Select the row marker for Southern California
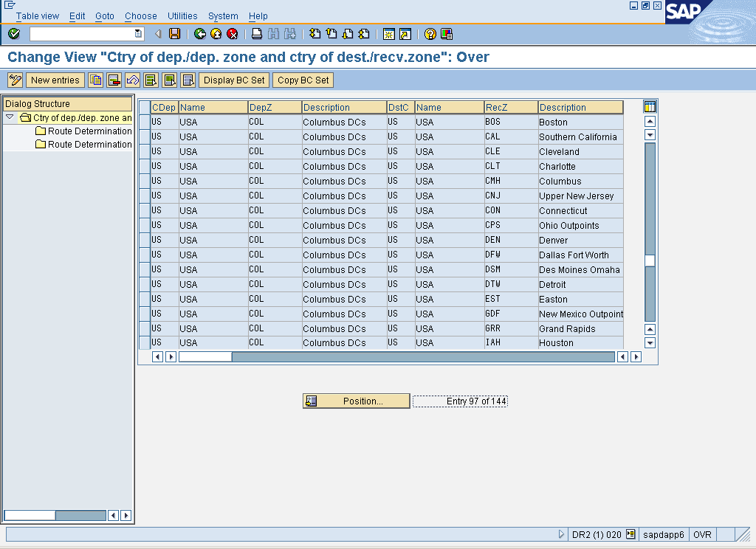The width and height of the screenshot is (756, 549). [145, 137]
